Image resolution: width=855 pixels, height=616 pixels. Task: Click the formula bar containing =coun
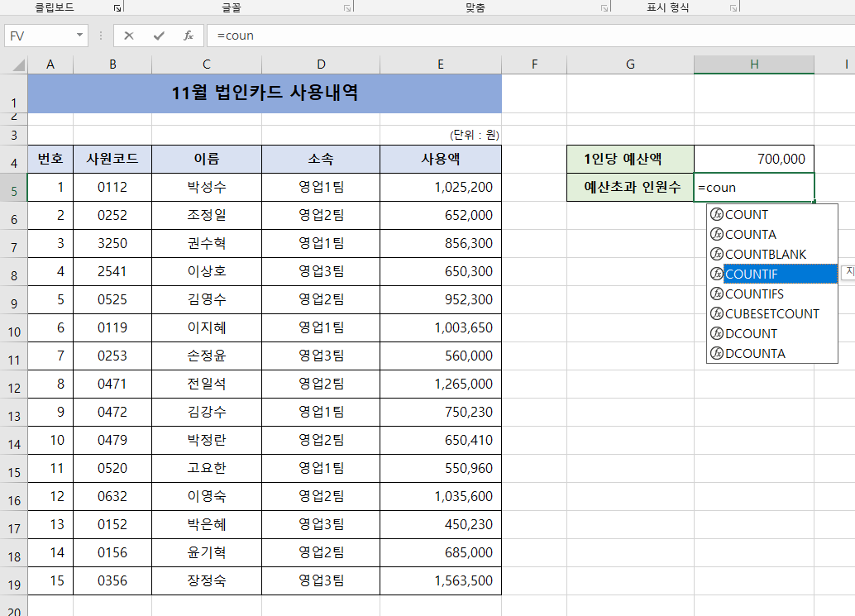pyautogui.click(x=529, y=36)
